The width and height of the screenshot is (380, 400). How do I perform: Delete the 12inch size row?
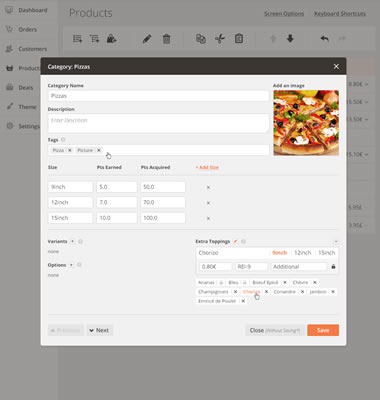(x=208, y=203)
